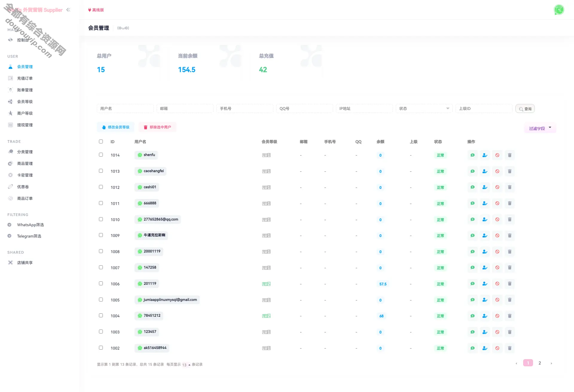
Task: Edit user jumiaapplinuxmysql@gmail.com with the person icon
Action: pyautogui.click(x=485, y=300)
